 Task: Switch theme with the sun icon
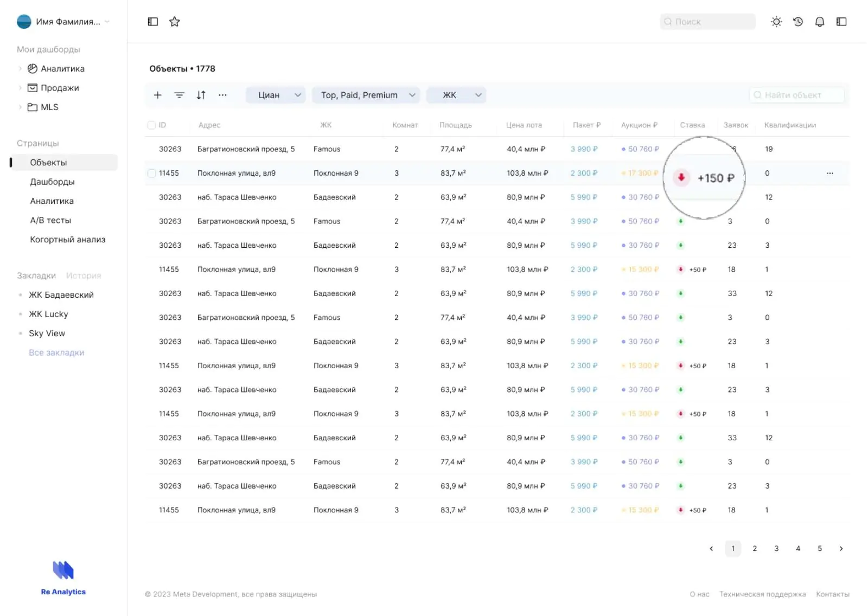[x=776, y=22]
